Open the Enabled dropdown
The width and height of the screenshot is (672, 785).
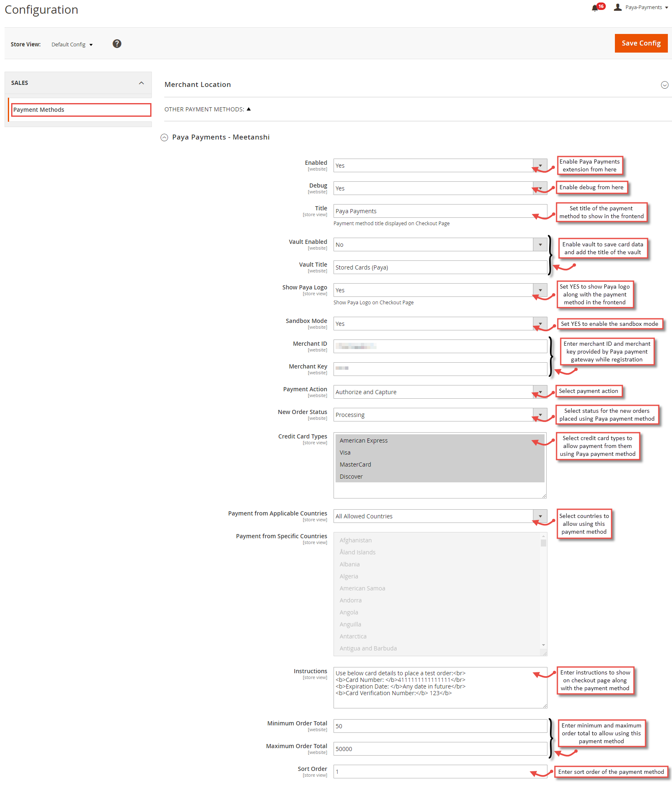click(440, 166)
